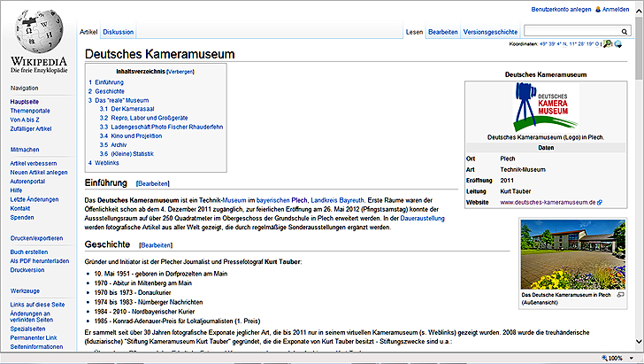
Task: Jump to contents entry 4 Weblinks
Action: 103,163
